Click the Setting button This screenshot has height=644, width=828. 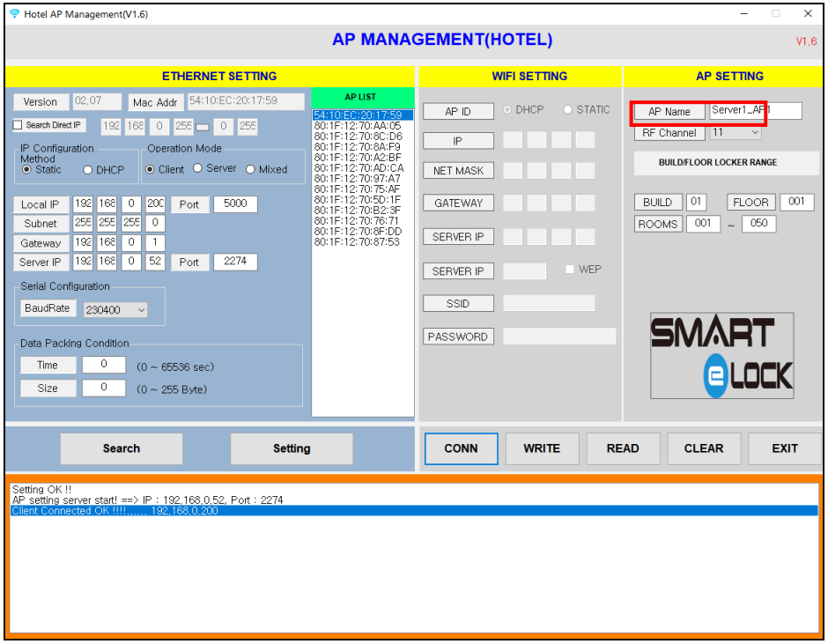click(291, 448)
